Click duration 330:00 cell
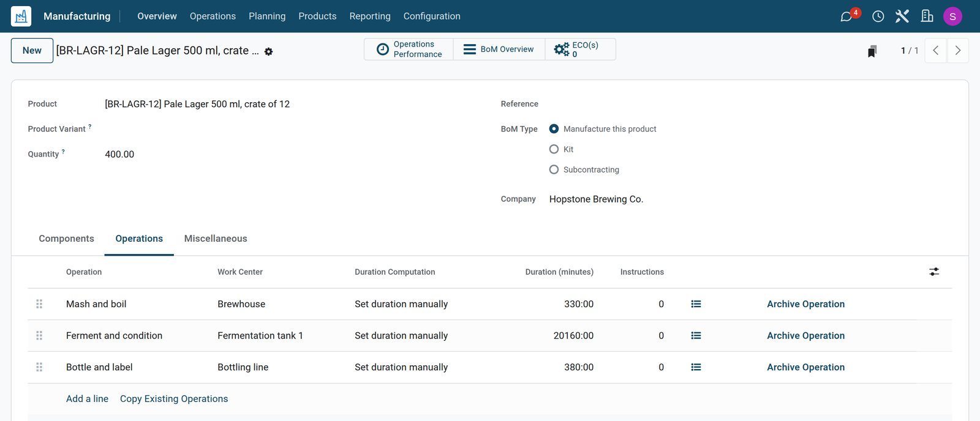The width and height of the screenshot is (980, 421). click(x=579, y=304)
